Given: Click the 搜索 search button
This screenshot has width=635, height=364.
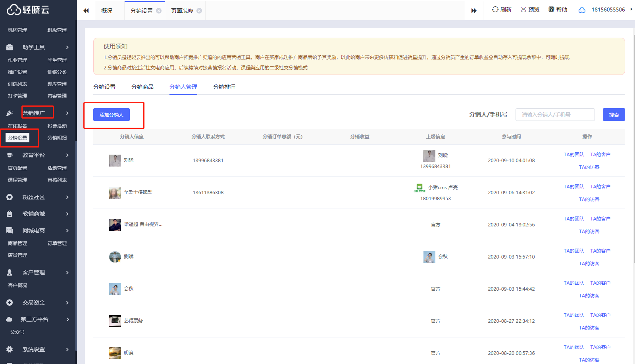Looking at the screenshot, I should tap(614, 115).
